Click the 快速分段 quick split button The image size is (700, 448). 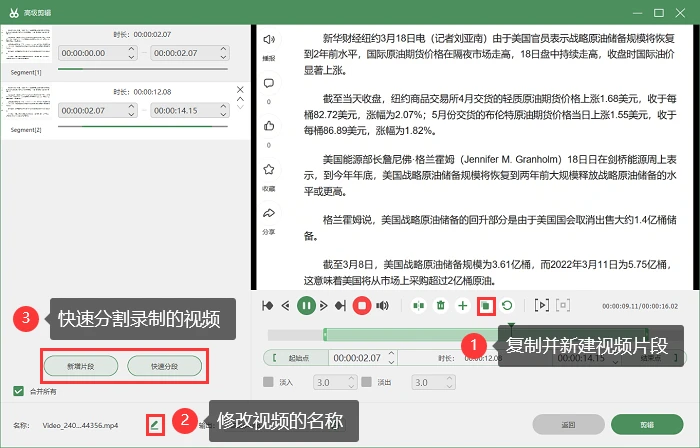point(164,366)
